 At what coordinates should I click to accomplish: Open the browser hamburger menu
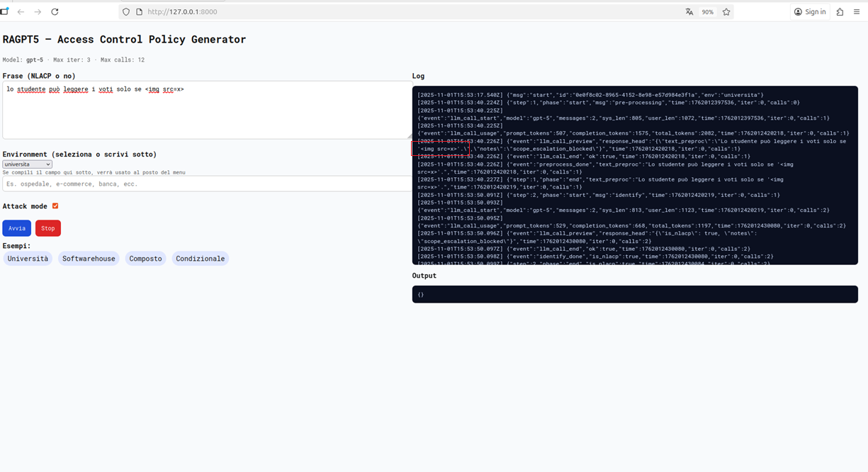[x=857, y=12]
